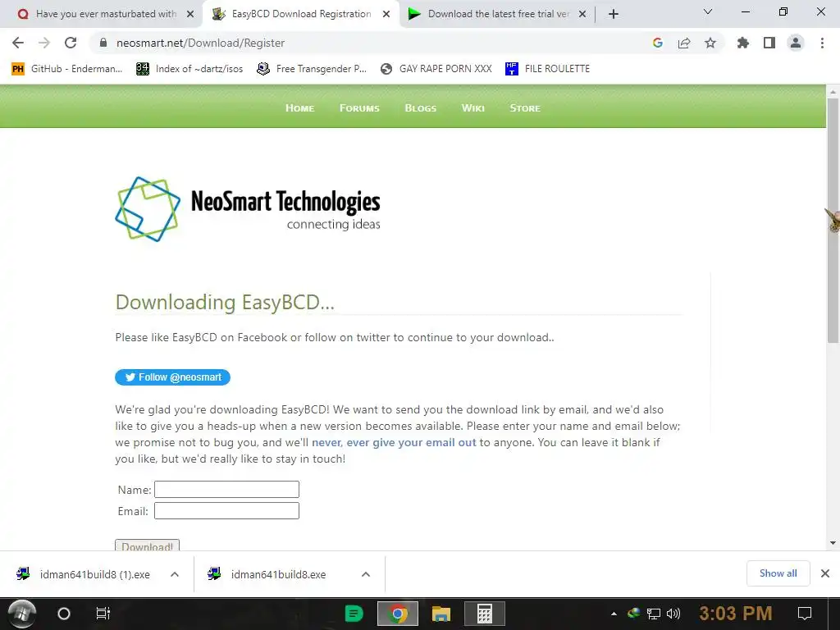Open the Windows Start button

(x=21, y=614)
